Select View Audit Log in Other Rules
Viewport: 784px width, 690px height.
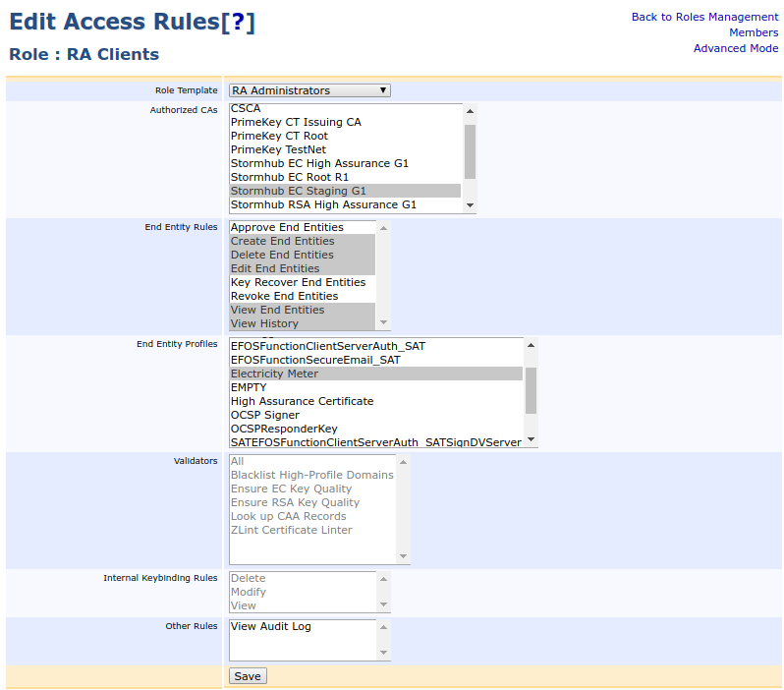(x=271, y=626)
